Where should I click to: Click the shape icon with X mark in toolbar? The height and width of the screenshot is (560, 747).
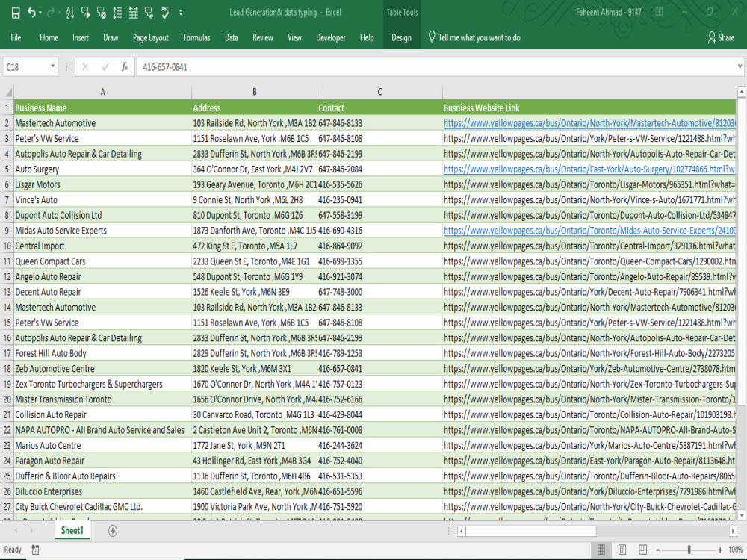click(102, 13)
